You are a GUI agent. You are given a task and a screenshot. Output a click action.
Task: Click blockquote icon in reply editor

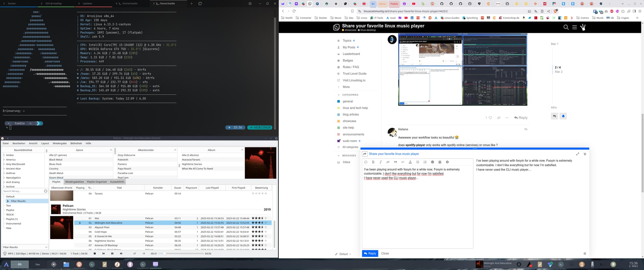click(395, 162)
